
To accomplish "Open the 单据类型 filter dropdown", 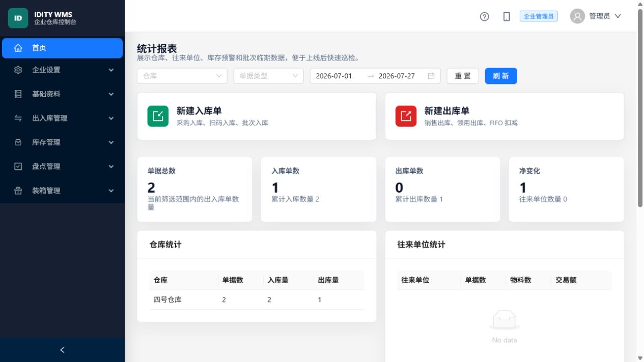I will [269, 76].
